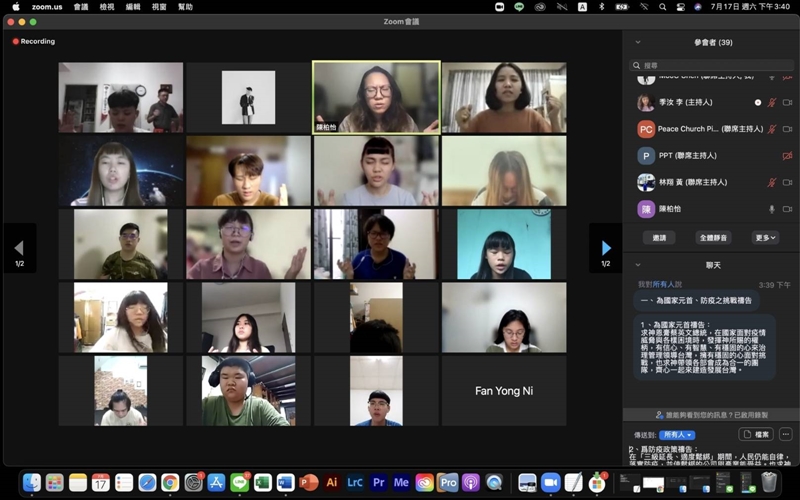Collapse the 參會者 participants panel
Screen dimensions: 800x500
point(638,42)
